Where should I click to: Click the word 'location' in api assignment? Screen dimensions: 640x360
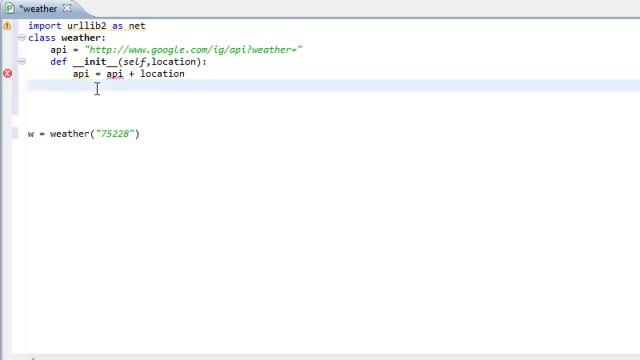point(162,74)
